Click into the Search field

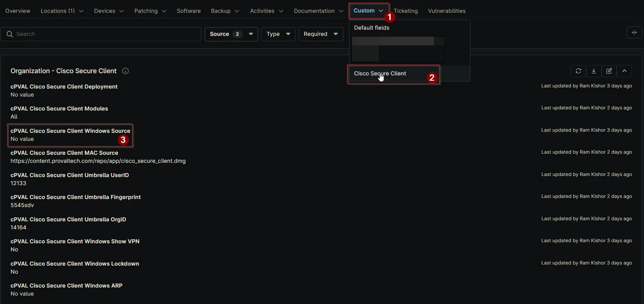pyautogui.click(x=106, y=34)
